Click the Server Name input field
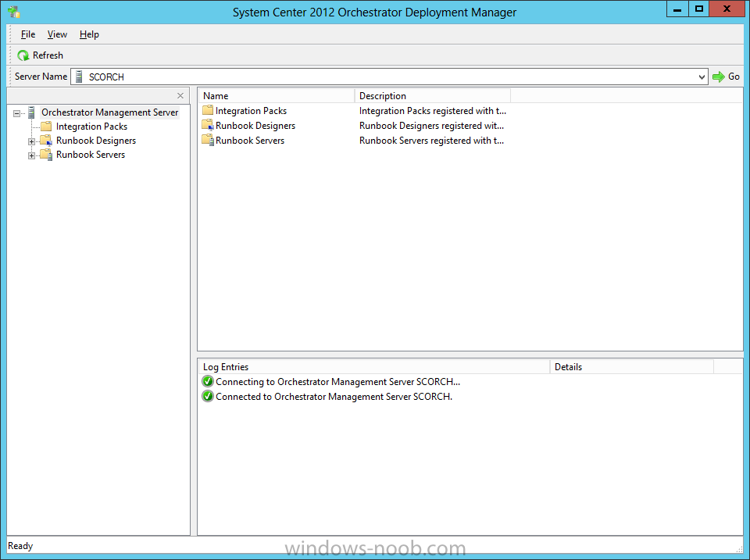This screenshot has width=750, height=560. 389,77
